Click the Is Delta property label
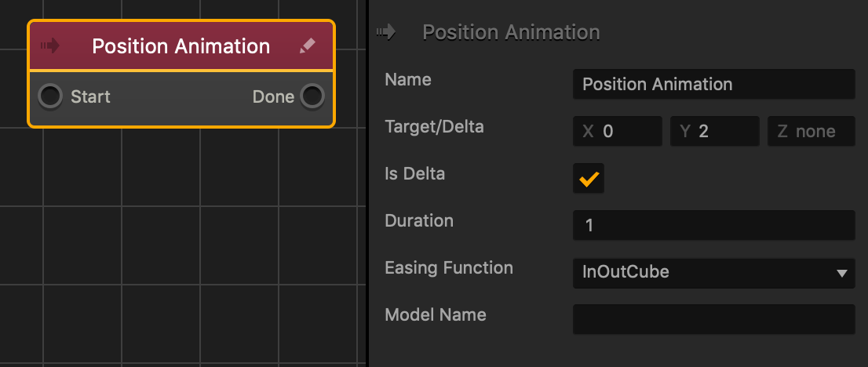This screenshot has width=868, height=367. (x=414, y=174)
